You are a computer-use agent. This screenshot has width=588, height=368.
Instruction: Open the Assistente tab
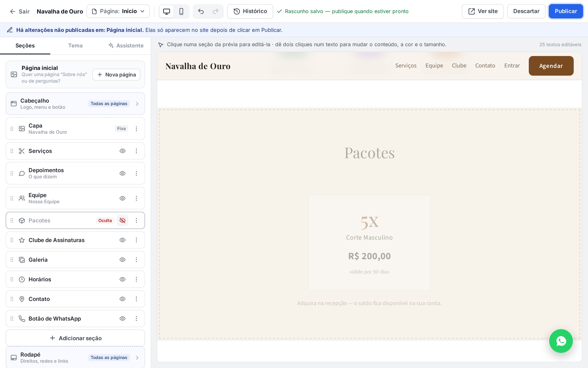[126, 46]
